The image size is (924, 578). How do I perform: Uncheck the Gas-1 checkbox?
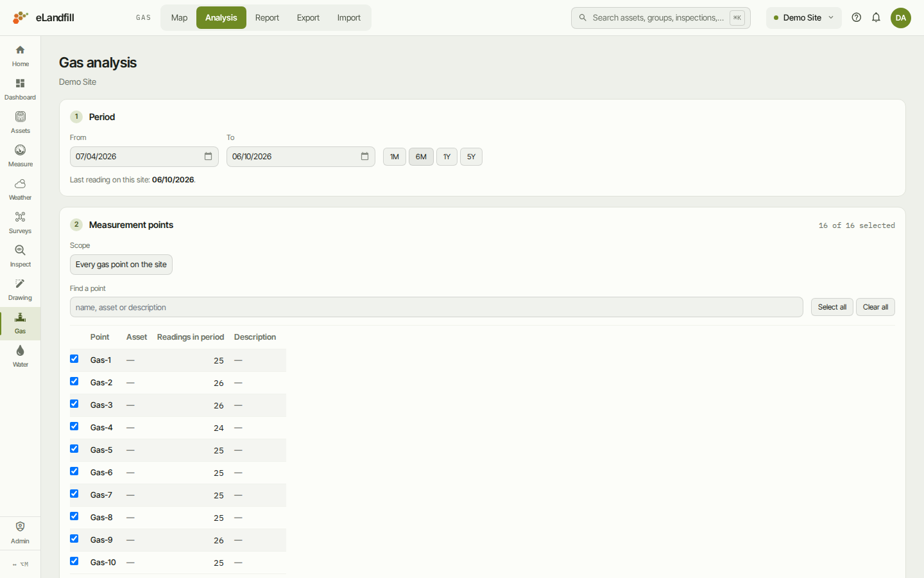coord(74,359)
